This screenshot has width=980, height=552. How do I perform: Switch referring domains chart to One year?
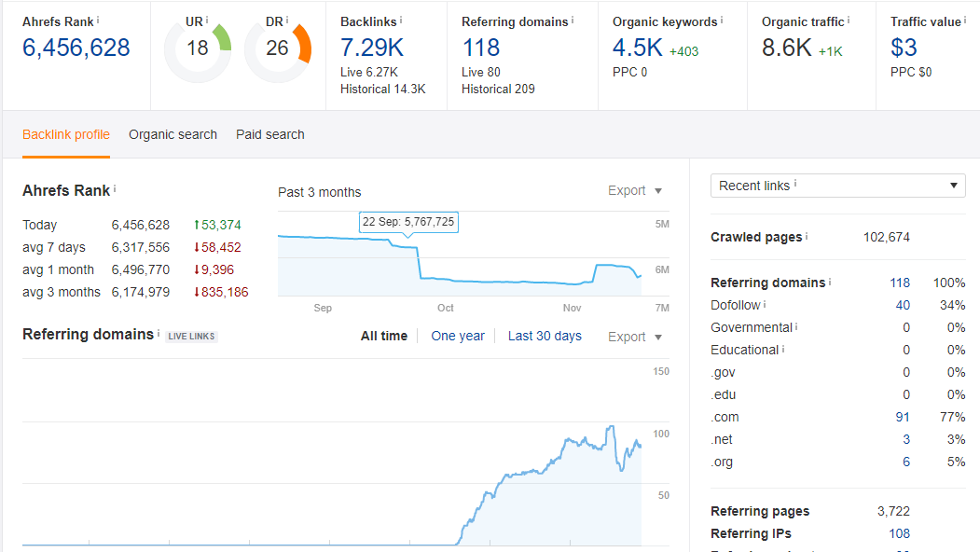[x=458, y=336]
